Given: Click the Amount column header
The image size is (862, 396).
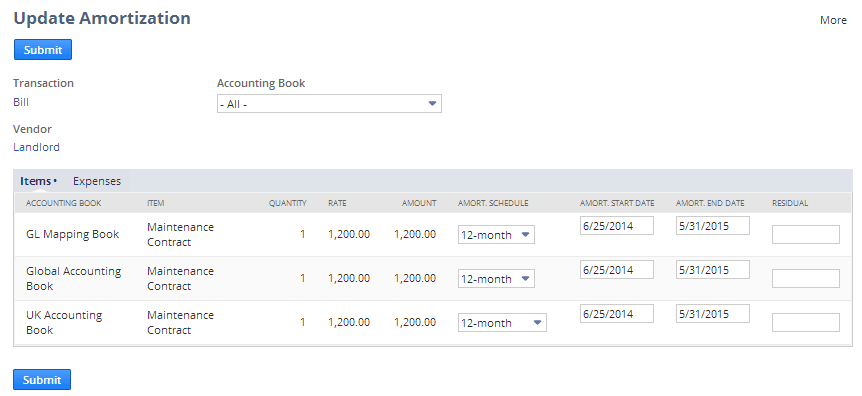Looking at the screenshot, I should click(x=419, y=204).
